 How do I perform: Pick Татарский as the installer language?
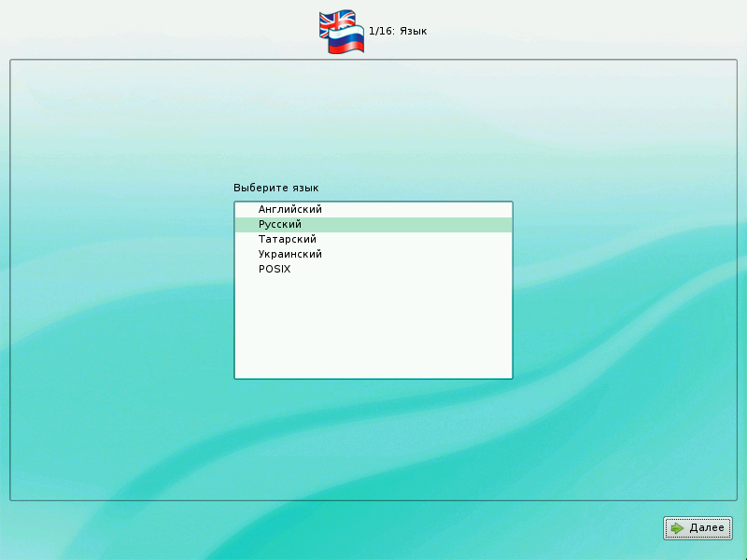(287, 240)
